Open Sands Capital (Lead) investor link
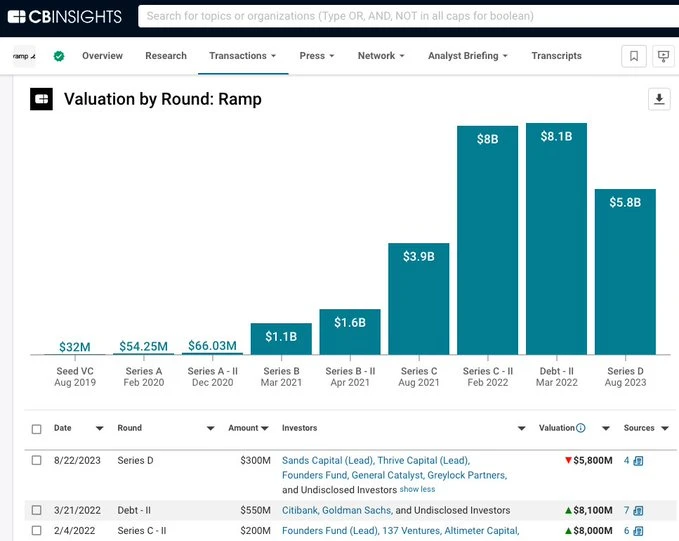 click(x=328, y=460)
